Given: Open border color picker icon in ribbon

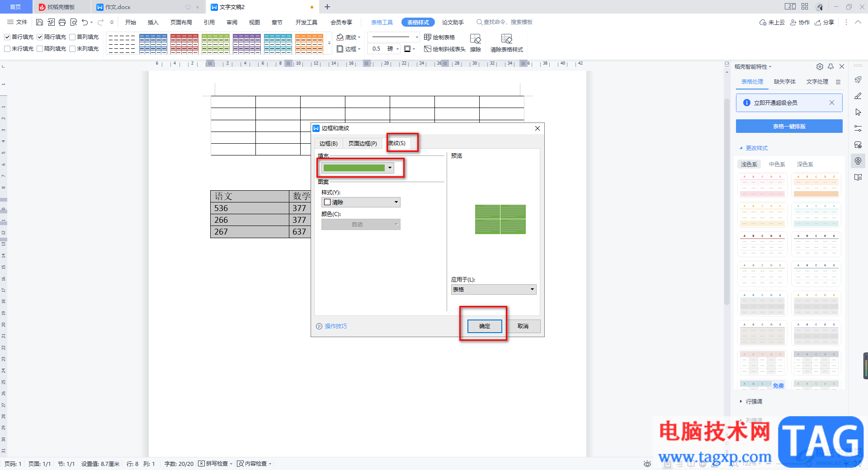Looking at the screenshot, I should coord(409,49).
